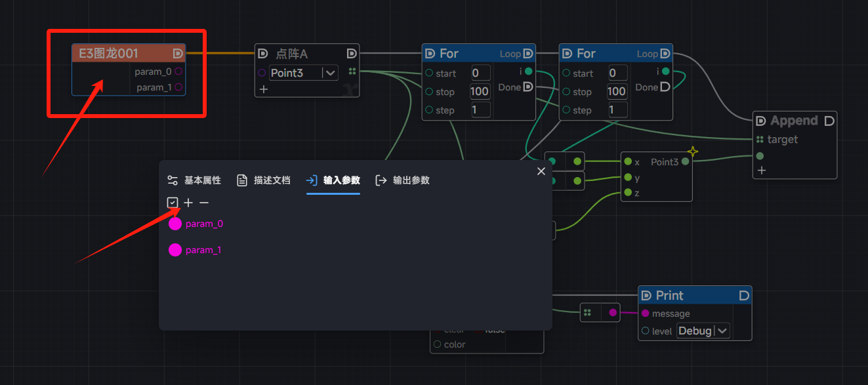Click the Done output port of second For node
The width and height of the screenshot is (868, 385).
point(665,87)
